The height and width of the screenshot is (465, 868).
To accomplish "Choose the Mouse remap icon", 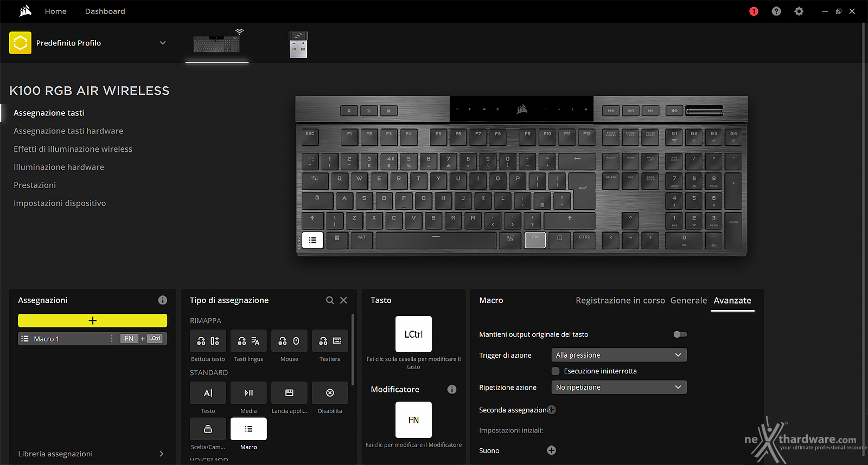I will 289,341.
